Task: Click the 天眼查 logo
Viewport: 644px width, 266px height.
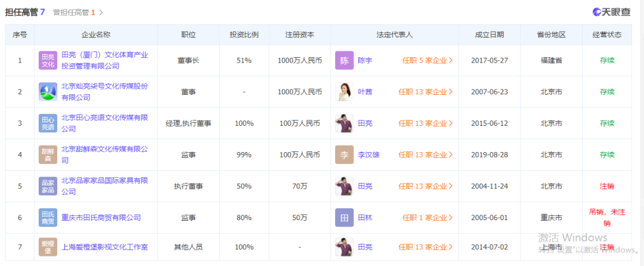Action: pos(612,12)
